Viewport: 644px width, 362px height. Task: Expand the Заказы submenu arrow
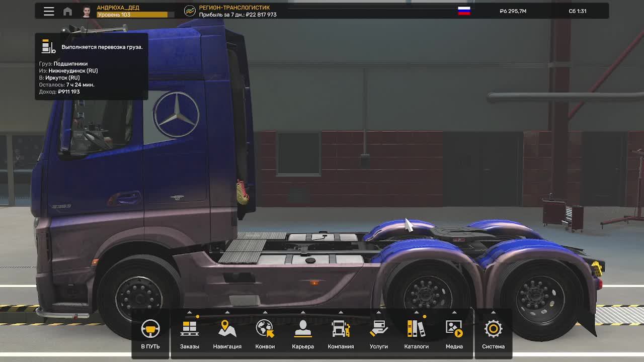190,312
